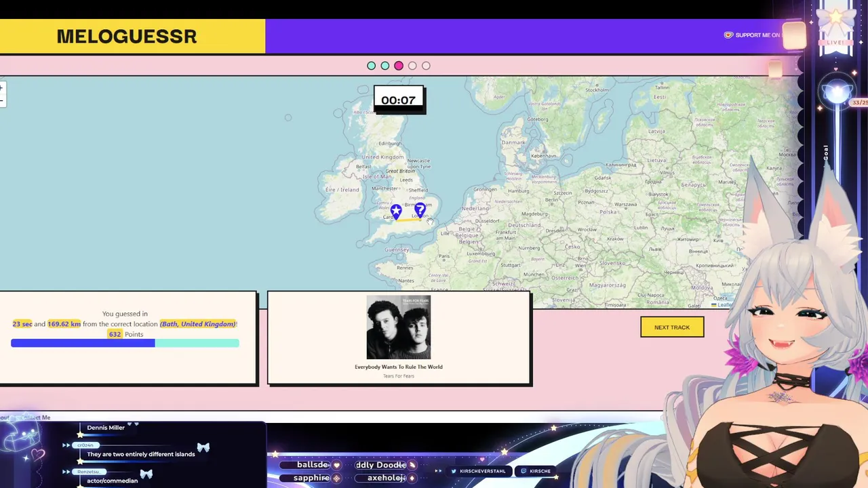The height and width of the screenshot is (488, 868).
Task: Click the cr0z4n chat username
Action: (85, 445)
